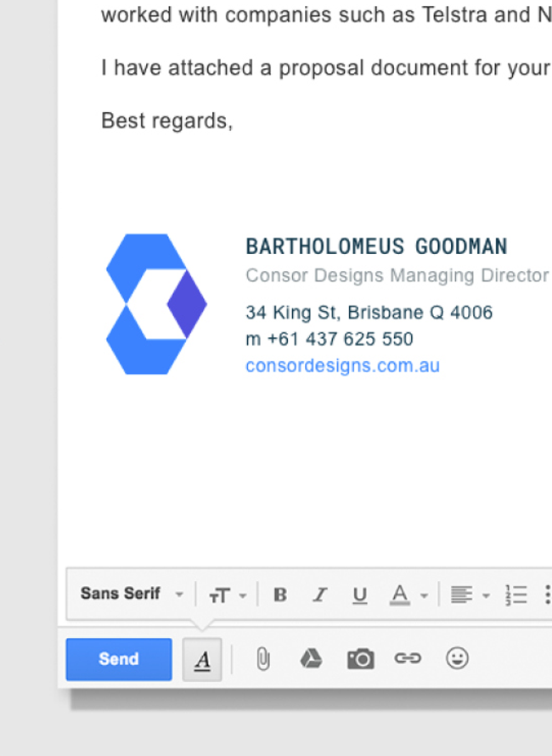Screen dimensions: 552x756
Task: Insert a file using Google Drive icon
Action: tap(312, 659)
